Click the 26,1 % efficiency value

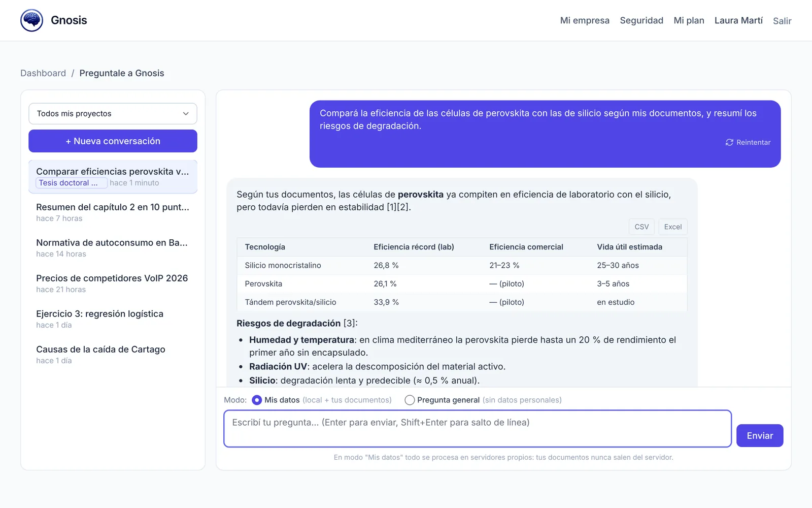point(385,284)
